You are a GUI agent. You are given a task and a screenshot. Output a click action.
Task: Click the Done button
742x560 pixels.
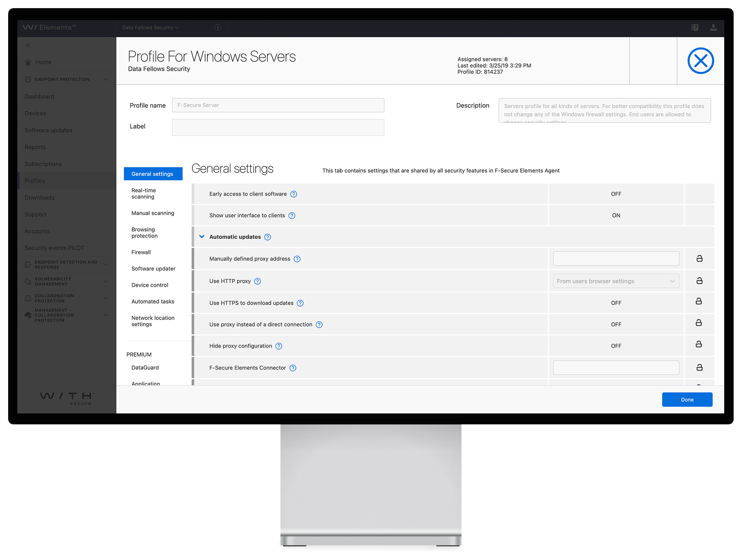687,399
